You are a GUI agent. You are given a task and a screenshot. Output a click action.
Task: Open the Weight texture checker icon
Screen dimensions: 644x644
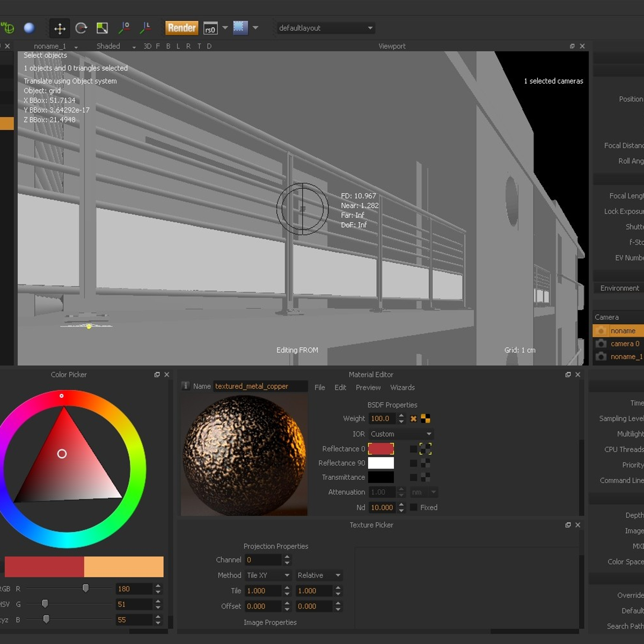(426, 419)
